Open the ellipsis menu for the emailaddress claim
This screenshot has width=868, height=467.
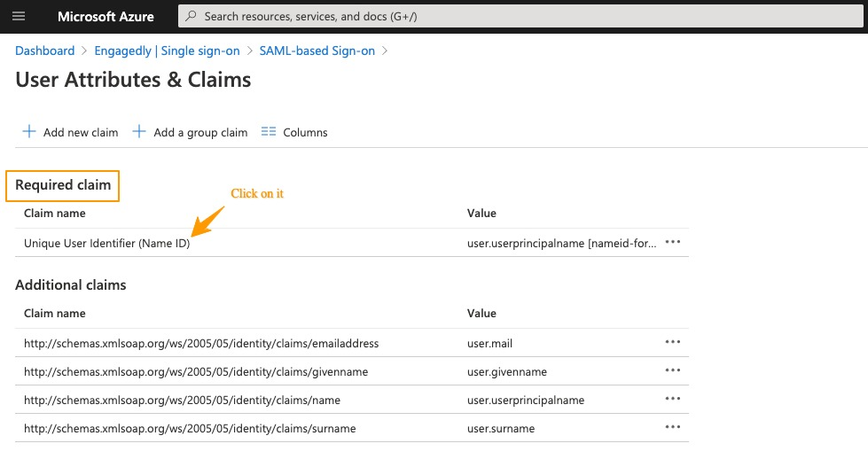pyautogui.click(x=673, y=342)
